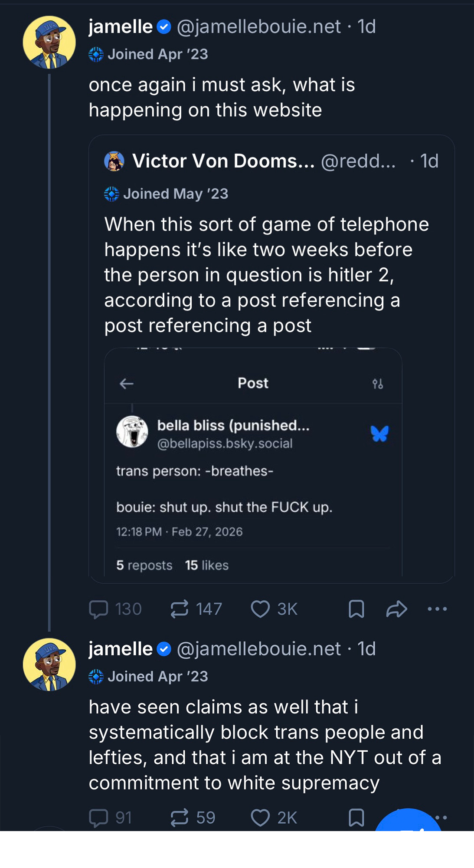Open jamelle's avatar on first post

(x=49, y=43)
